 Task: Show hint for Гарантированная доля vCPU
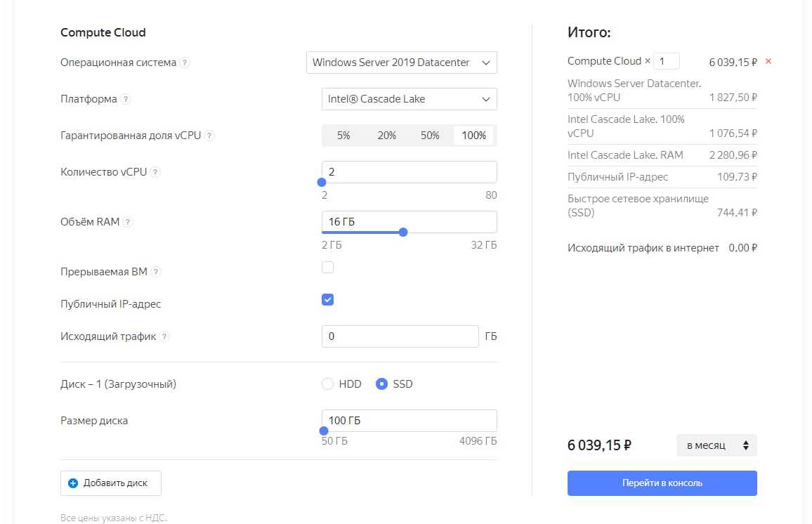pyautogui.click(x=209, y=136)
